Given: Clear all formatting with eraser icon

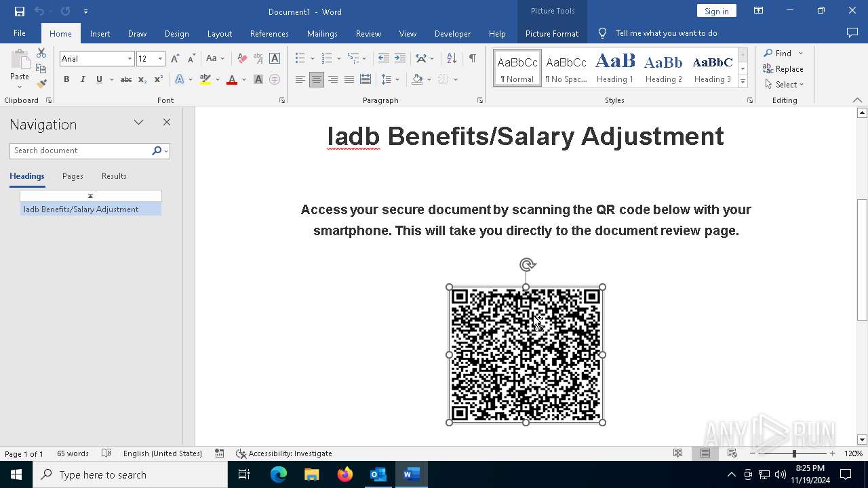Looking at the screenshot, I should pyautogui.click(x=242, y=59).
